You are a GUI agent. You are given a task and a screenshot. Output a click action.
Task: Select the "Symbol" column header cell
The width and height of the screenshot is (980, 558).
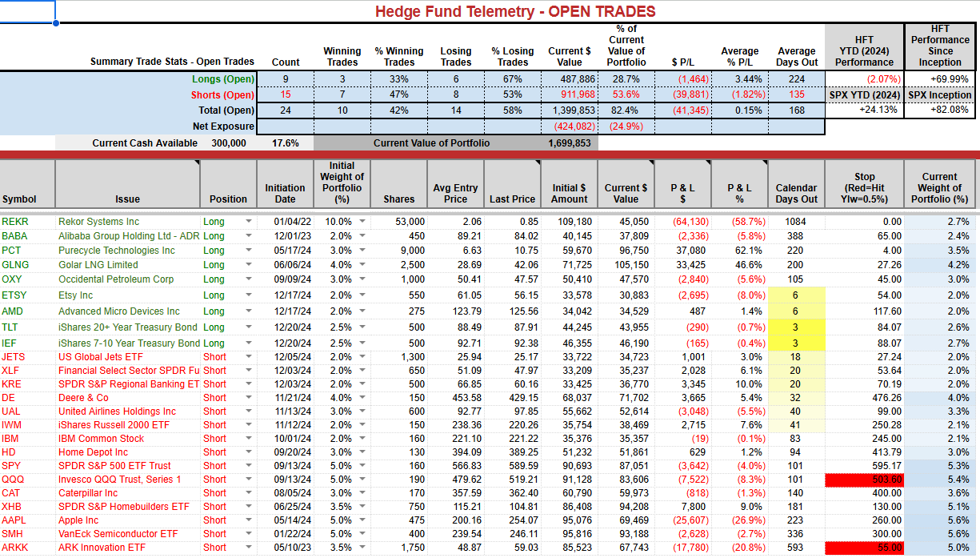pyautogui.click(x=28, y=183)
